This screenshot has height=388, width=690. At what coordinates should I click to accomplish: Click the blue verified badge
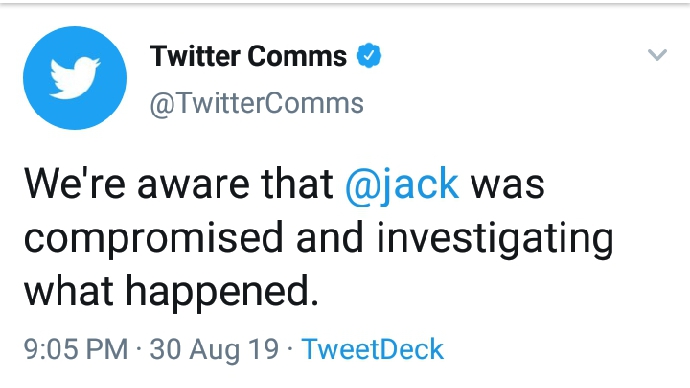pyautogui.click(x=369, y=56)
